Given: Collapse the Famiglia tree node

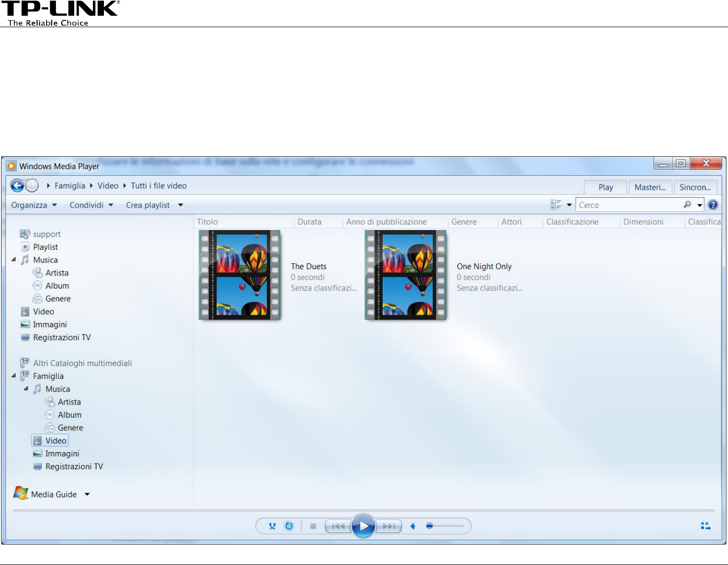Looking at the screenshot, I should pyautogui.click(x=14, y=376).
